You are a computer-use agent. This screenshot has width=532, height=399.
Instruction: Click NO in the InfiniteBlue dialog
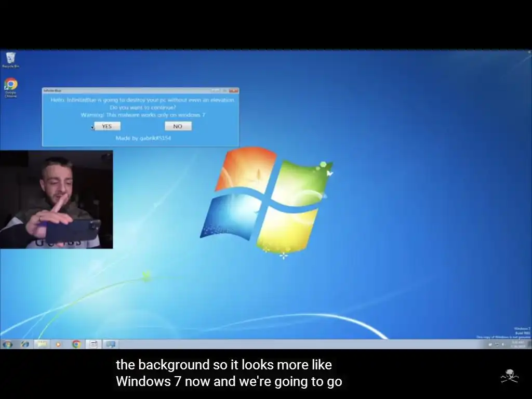(x=178, y=126)
